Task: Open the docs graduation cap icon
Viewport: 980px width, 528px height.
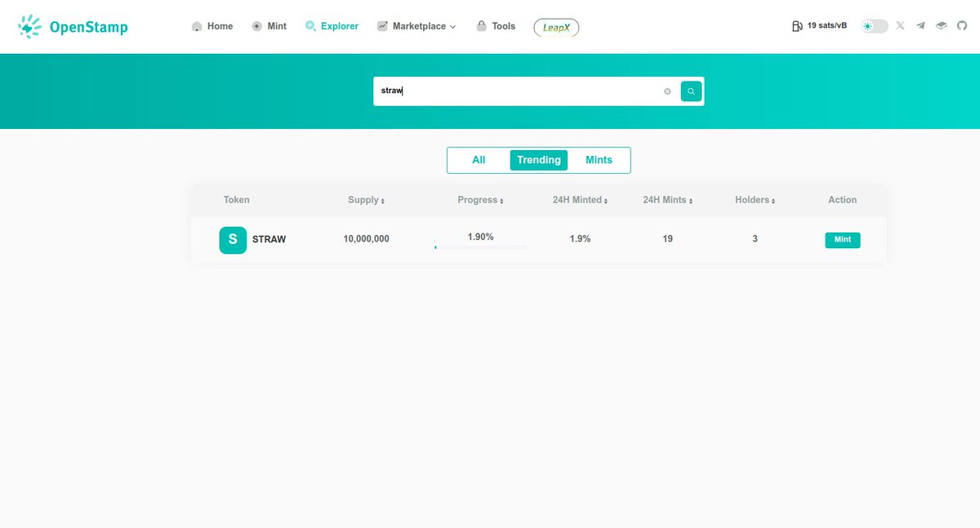Action: tap(942, 26)
